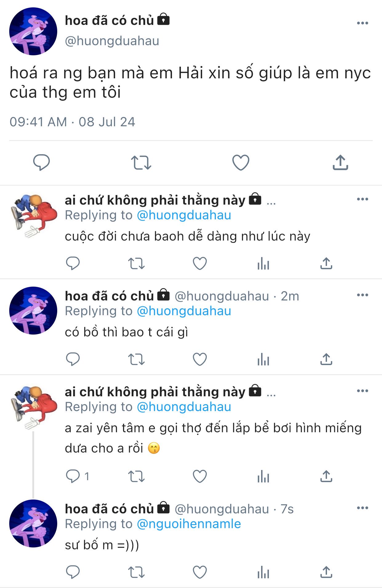Share the 'sư bố m =)))' reply

(x=326, y=572)
